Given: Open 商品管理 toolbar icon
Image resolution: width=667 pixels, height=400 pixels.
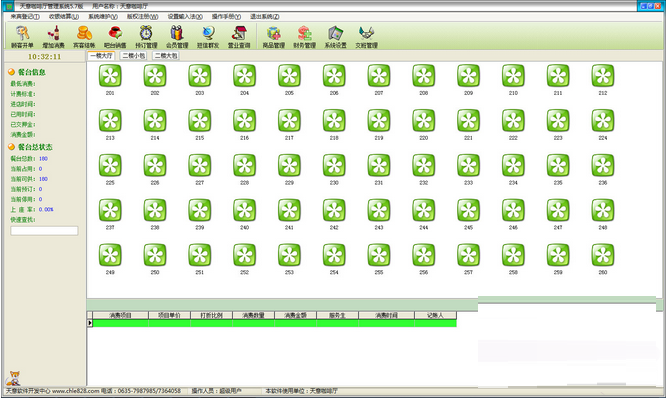Looking at the screenshot, I should point(272,38).
